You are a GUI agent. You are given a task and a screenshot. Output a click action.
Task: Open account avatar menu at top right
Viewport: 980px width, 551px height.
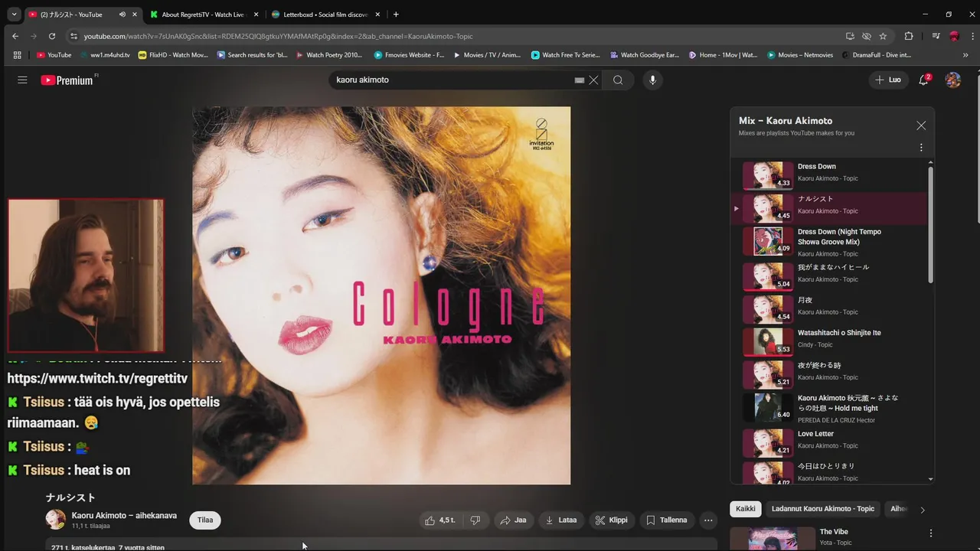point(953,80)
